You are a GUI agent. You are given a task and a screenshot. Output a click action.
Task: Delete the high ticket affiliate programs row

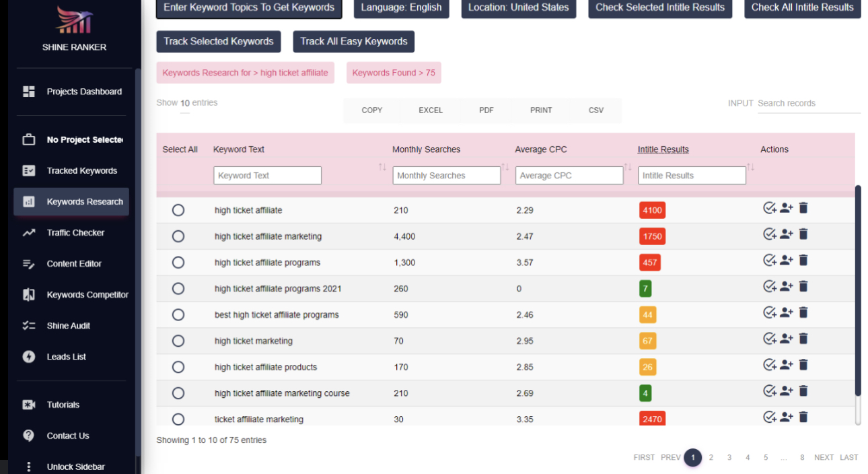click(803, 261)
